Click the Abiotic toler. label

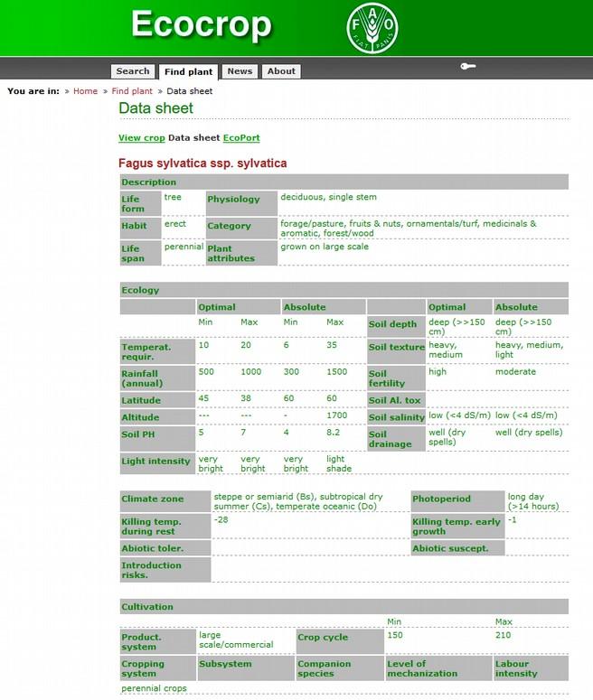[165, 548]
